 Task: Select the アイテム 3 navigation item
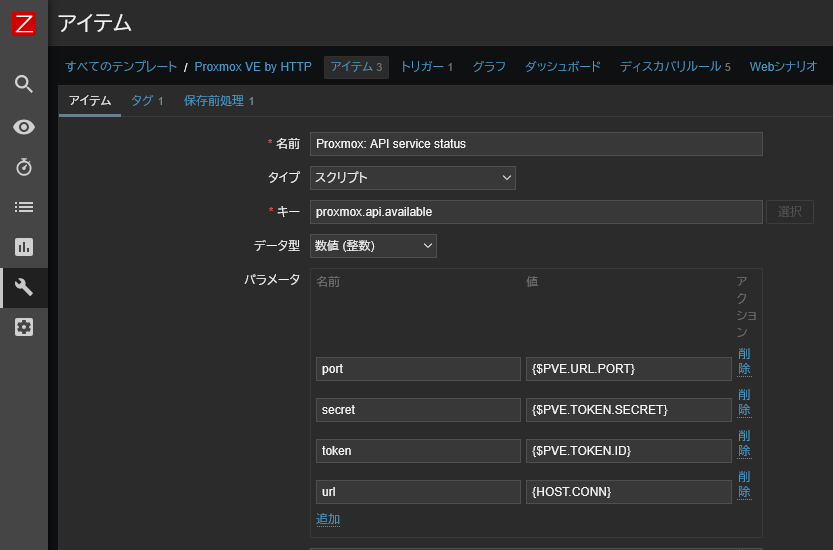(356, 67)
